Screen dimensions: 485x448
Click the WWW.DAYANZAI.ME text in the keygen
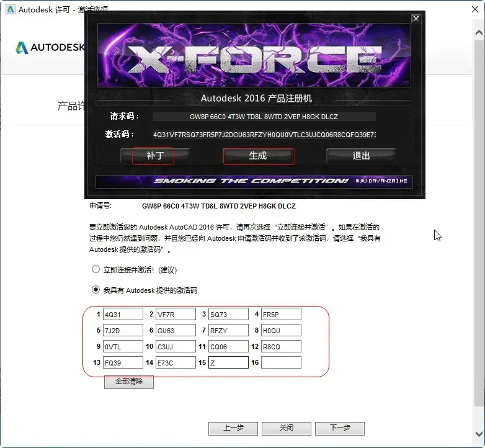pyautogui.click(x=381, y=181)
